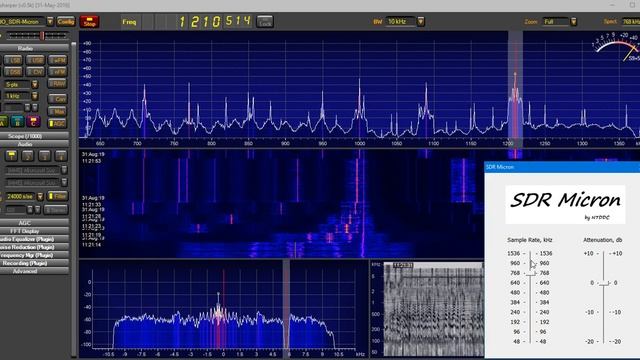Select the wFM demodulation mode

(58, 60)
